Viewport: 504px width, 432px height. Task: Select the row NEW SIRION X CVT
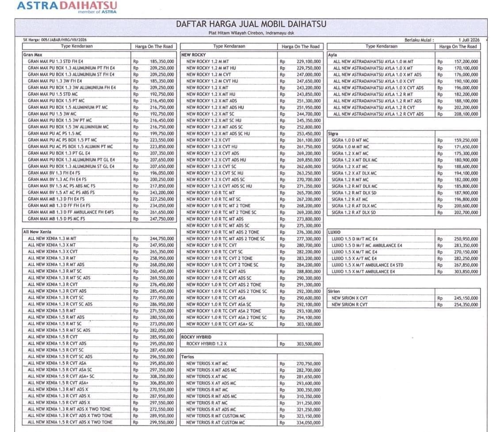point(404,298)
